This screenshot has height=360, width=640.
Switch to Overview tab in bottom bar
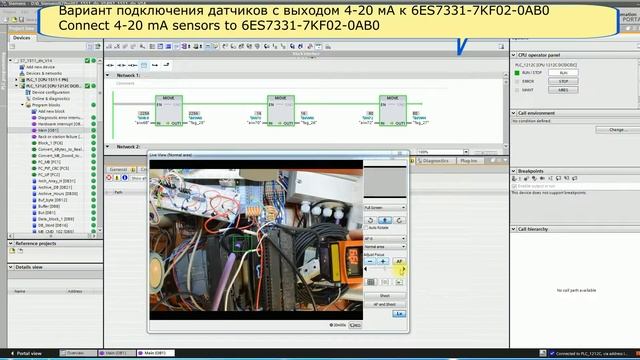tap(78, 353)
